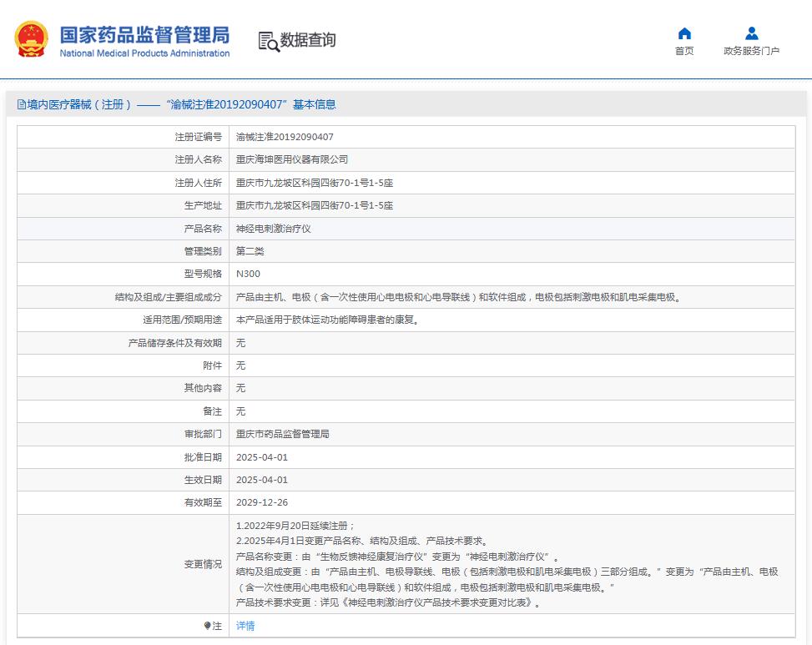Select the 政务服务门户 menu label
The height and width of the screenshot is (645, 812).
pyautogui.click(x=751, y=51)
